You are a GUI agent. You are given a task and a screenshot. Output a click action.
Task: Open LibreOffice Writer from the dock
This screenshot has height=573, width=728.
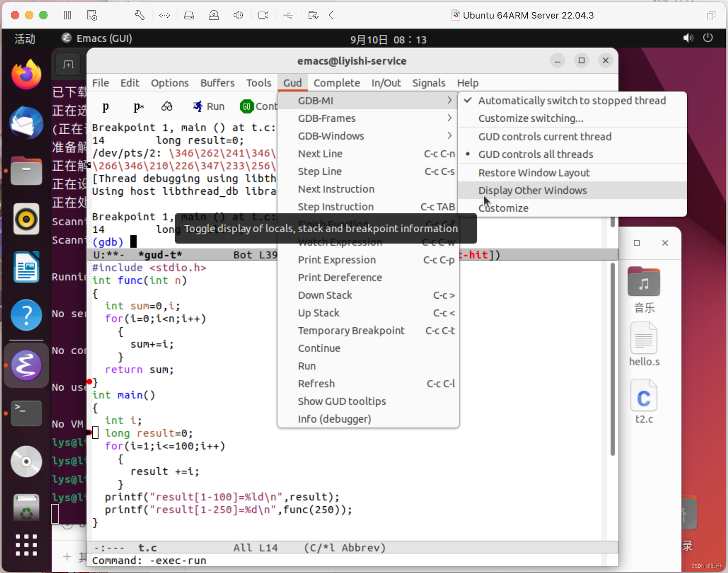tap(26, 267)
